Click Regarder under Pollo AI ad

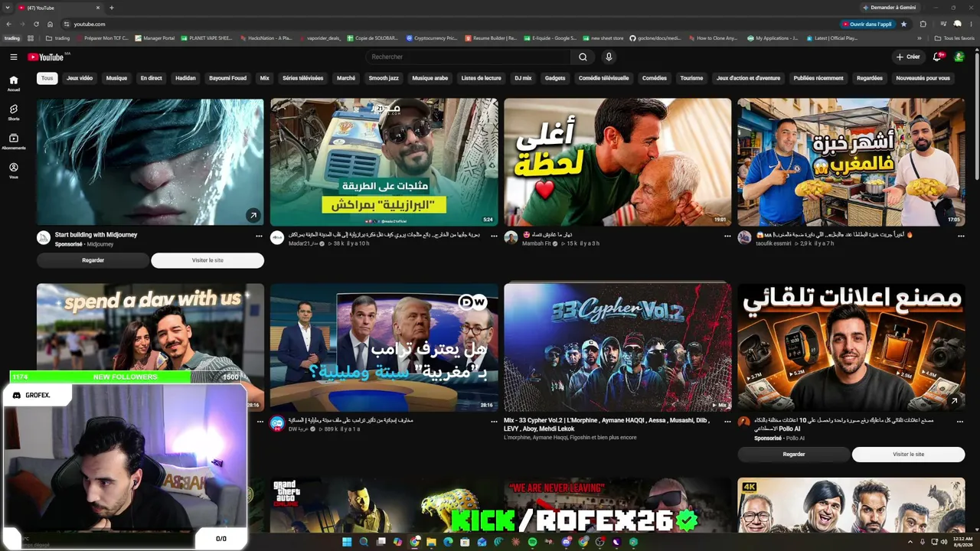(794, 454)
